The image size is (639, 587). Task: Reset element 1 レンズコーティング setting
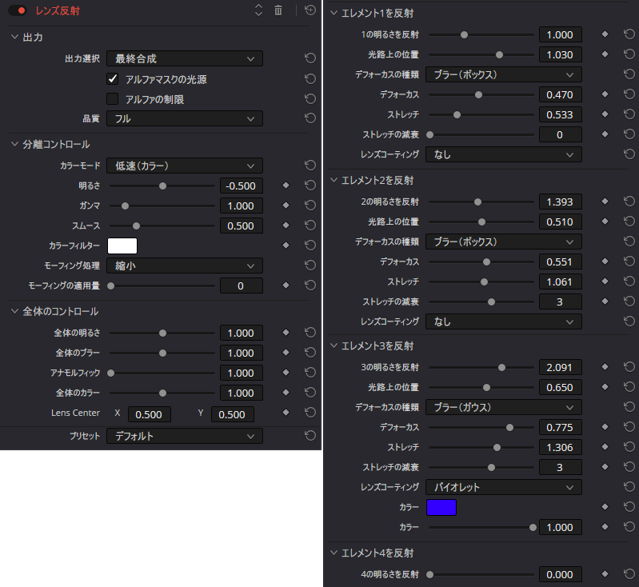pos(629,154)
